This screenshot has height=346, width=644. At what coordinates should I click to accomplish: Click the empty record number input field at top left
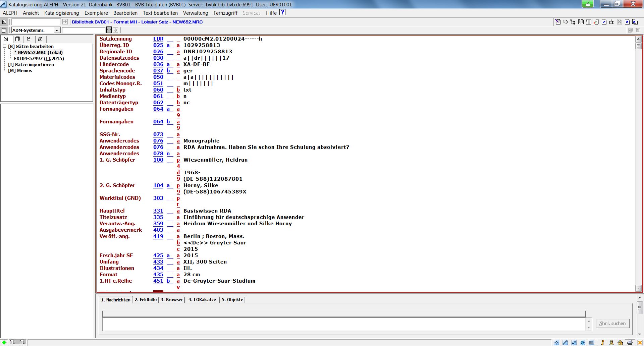[x=36, y=22]
